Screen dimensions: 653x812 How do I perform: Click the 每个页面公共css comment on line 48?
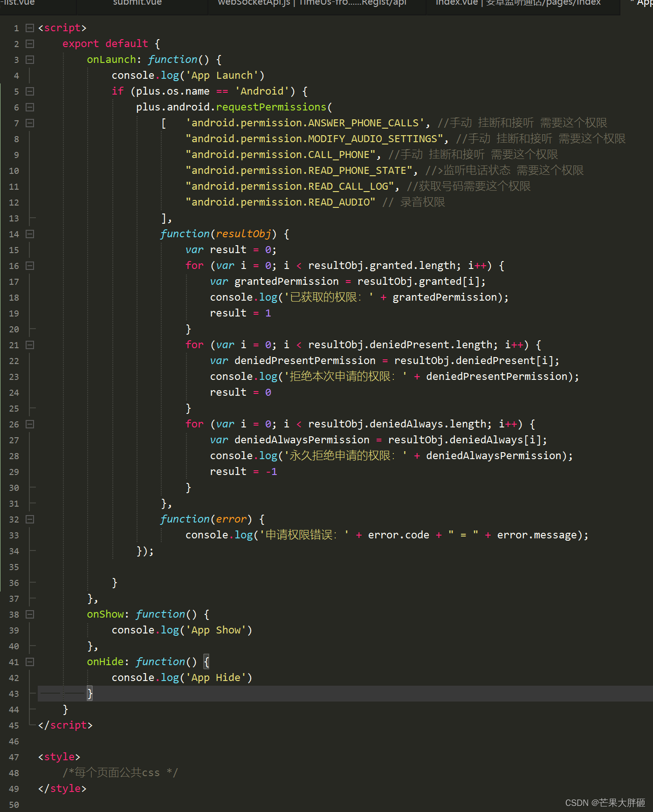(120, 773)
